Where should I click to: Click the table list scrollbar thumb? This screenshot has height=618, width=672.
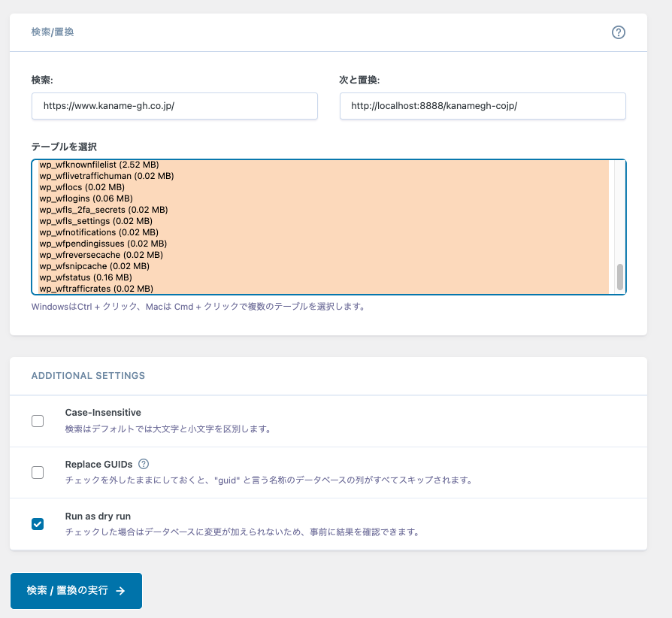click(x=620, y=277)
